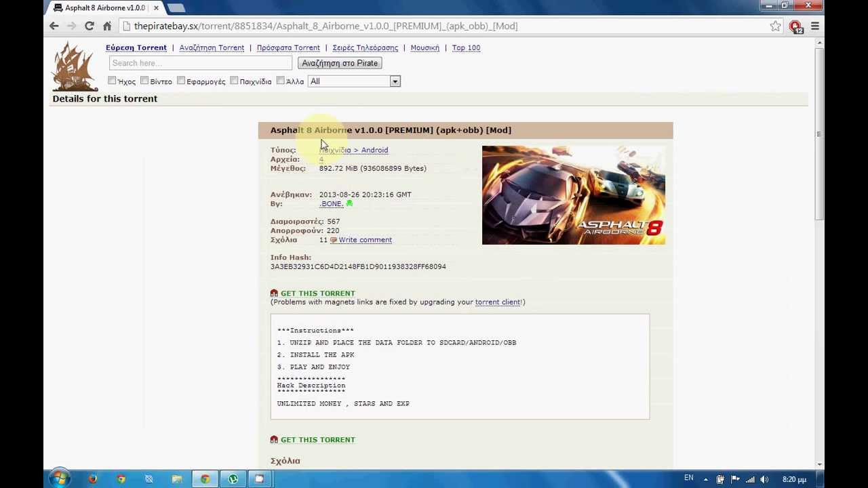Click the info hash value 3A3EB32931C6D4D2148FB1D9011938328FF68094
This screenshot has height=488, width=868.
pyautogui.click(x=358, y=266)
